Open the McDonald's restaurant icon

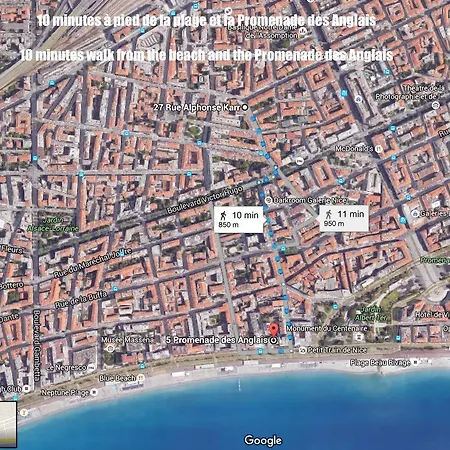point(378,149)
